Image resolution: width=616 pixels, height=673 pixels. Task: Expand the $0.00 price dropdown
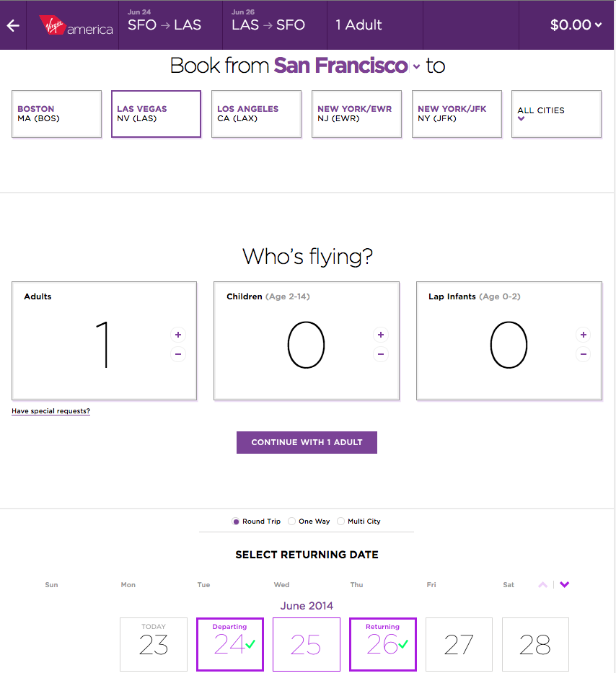point(576,25)
